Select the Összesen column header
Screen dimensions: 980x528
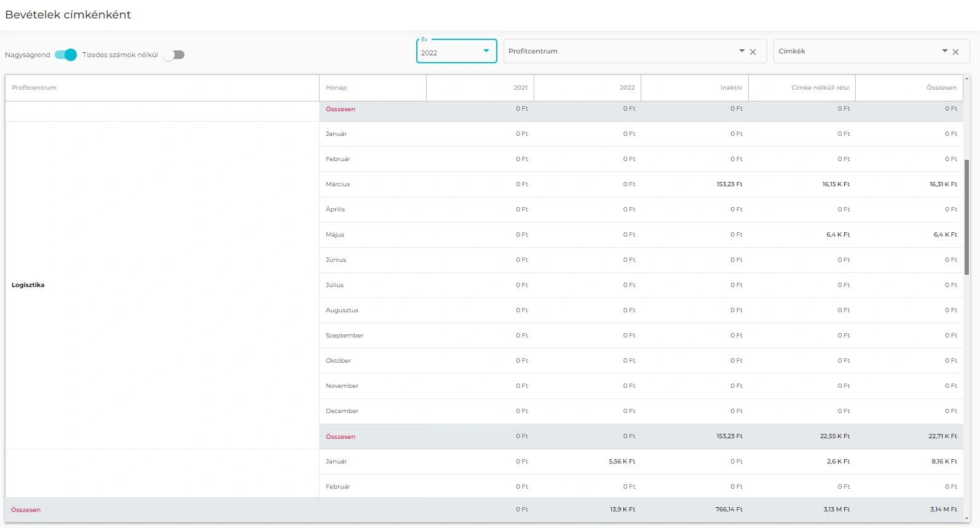pyautogui.click(x=941, y=88)
